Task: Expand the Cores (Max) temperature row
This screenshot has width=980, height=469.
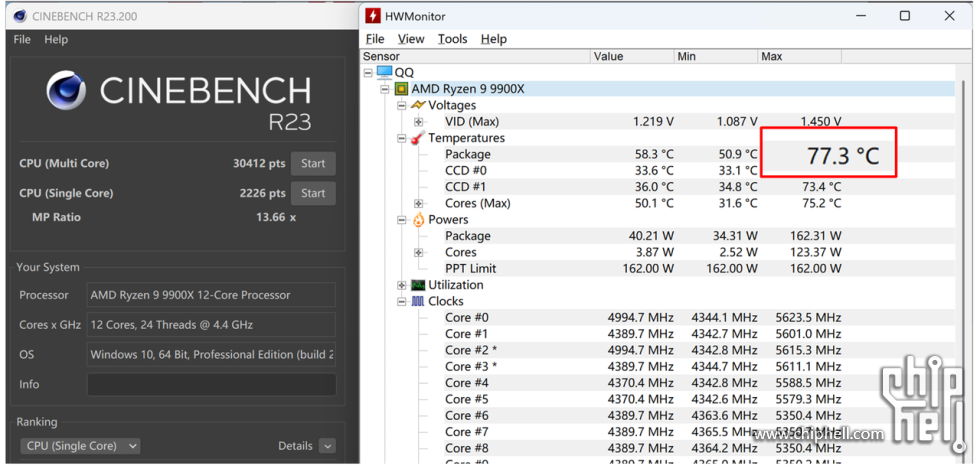Action: click(418, 203)
